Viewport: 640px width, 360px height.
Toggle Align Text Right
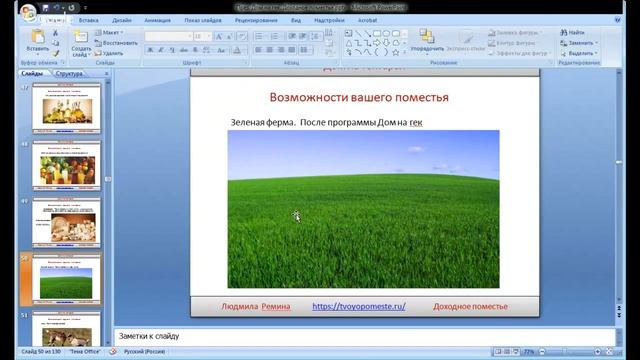click(280, 50)
